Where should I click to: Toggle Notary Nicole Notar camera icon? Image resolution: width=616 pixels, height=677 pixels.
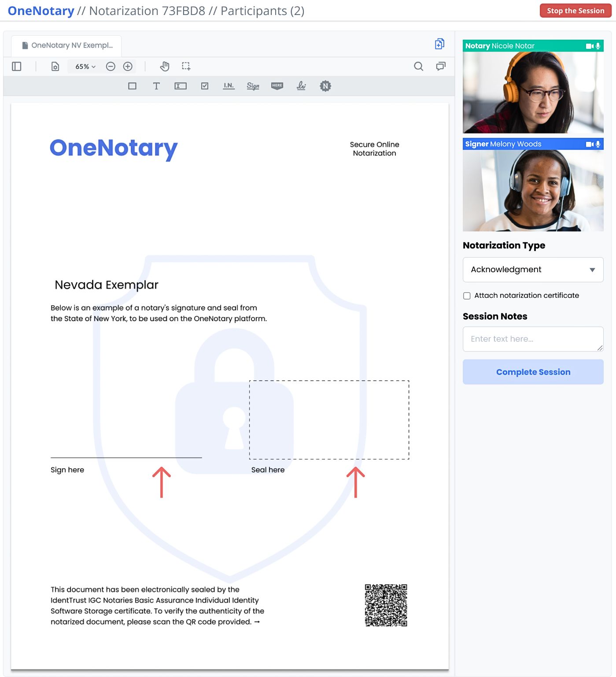[590, 46]
